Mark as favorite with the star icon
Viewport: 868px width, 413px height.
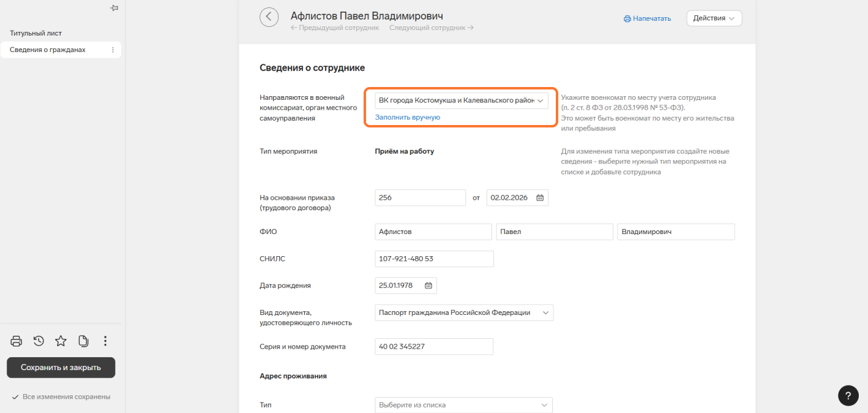[x=61, y=341]
